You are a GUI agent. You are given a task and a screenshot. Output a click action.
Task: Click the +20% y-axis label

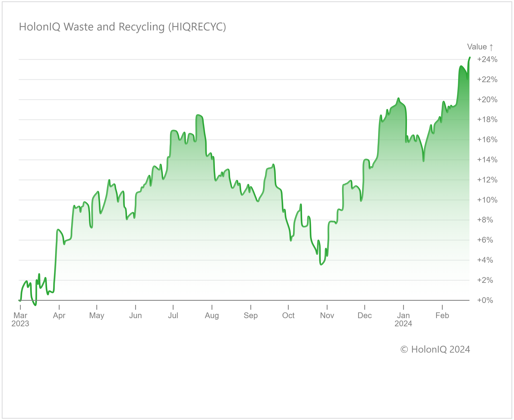(x=487, y=99)
